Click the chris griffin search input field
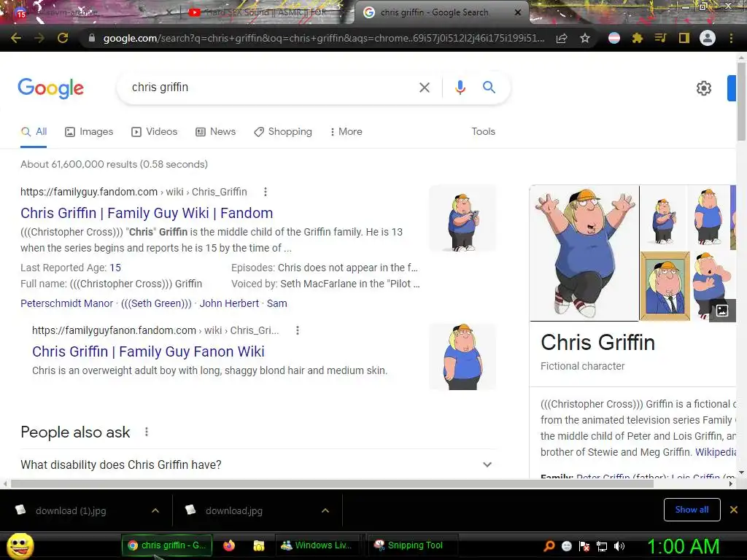747x560 pixels. point(267,87)
